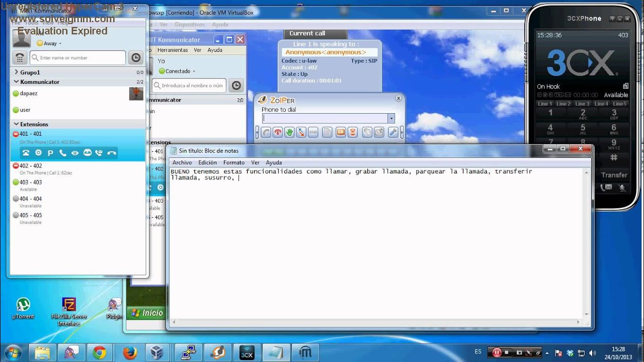This screenshot has height=362, width=644.
Task: Select Line 3 on 3CXPhone
Action: tap(583, 104)
